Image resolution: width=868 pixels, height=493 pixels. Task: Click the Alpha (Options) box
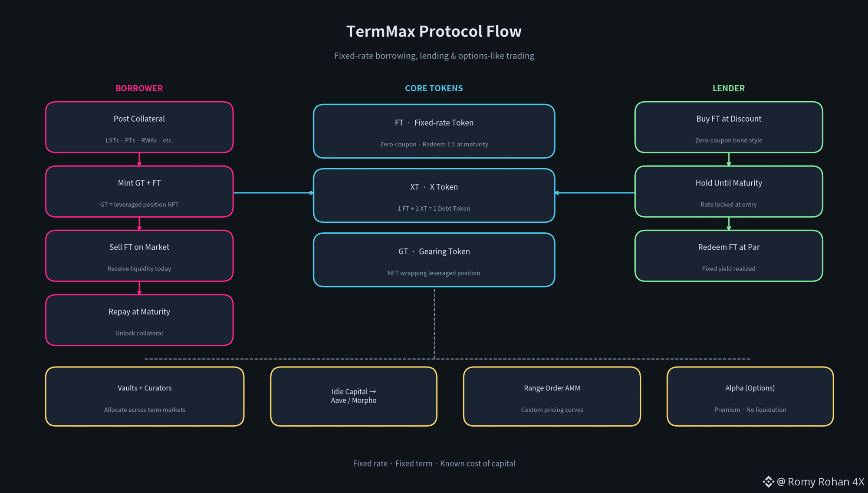coord(750,397)
